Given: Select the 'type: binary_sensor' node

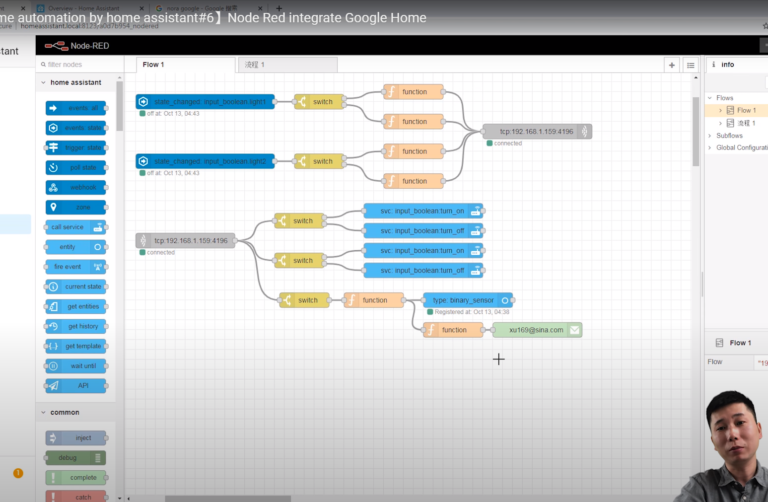Looking at the screenshot, I should pyautogui.click(x=467, y=300).
